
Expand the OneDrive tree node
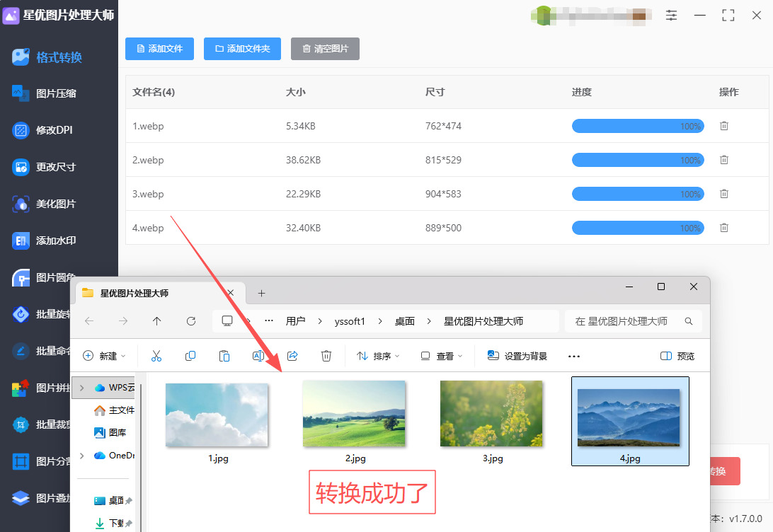pyautogui.click(x=82, y=455)
